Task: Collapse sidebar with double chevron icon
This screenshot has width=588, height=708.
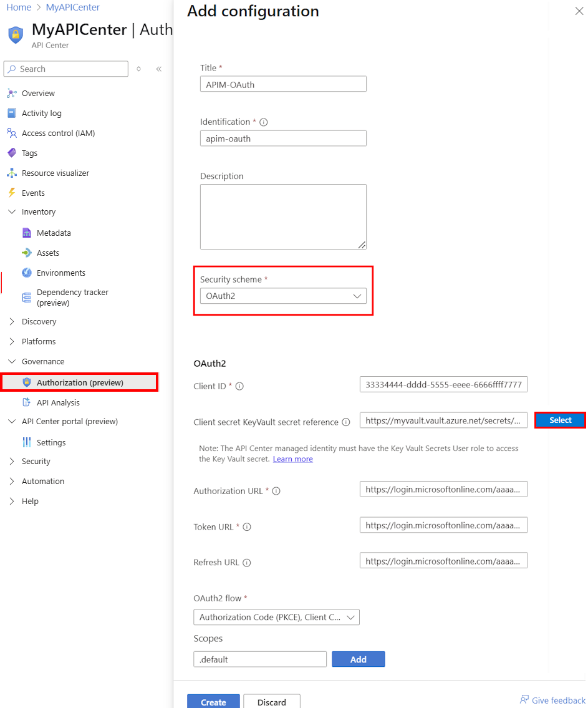Action: [x=159, y=69]
